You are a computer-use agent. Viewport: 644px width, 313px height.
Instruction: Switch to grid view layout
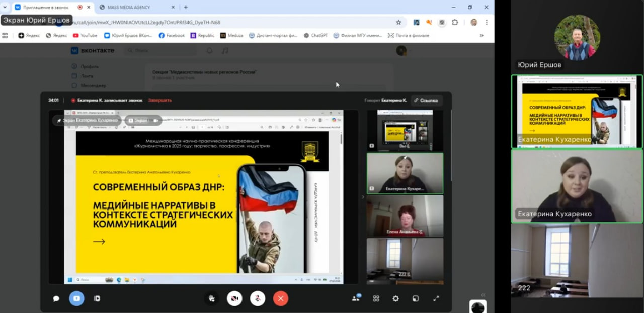click(376, 298)
